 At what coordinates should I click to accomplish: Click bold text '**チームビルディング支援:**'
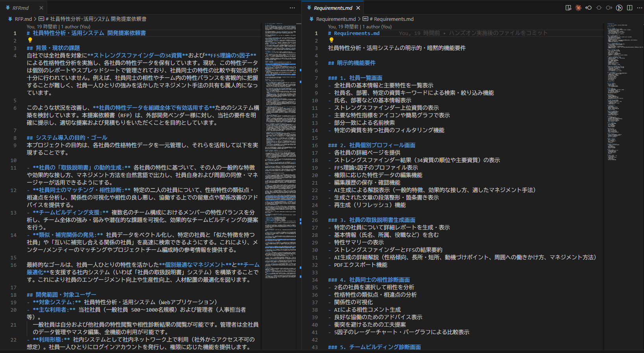pos(70,213)
